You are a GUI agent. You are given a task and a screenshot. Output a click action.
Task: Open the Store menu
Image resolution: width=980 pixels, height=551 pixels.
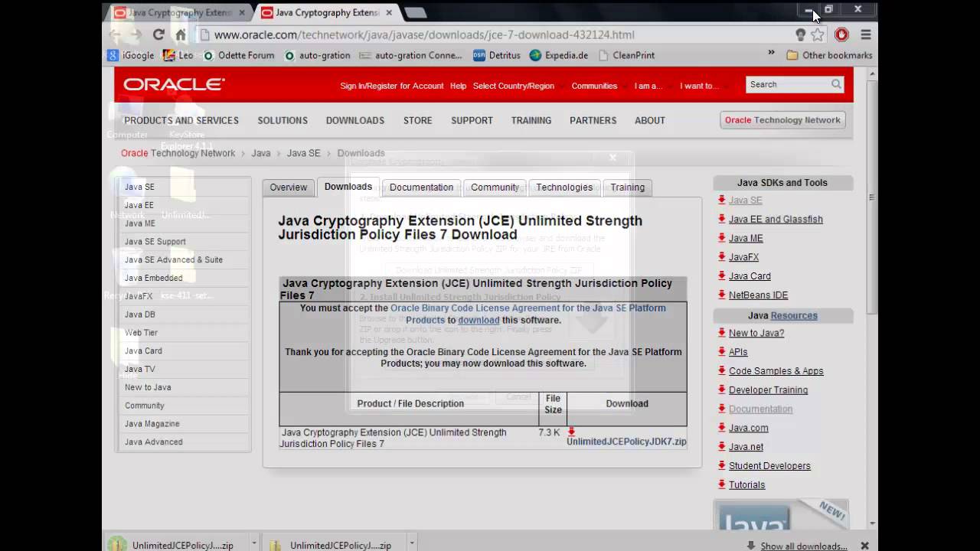(x=417, y=120)
